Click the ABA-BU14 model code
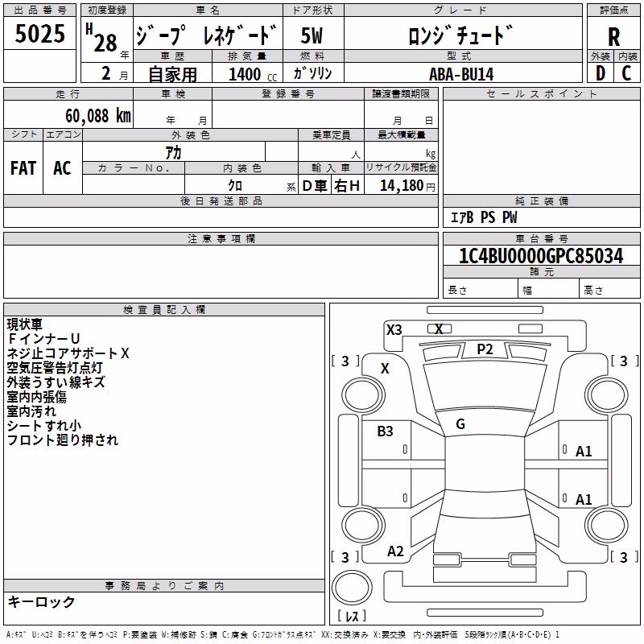Image resolution: width=644 pixels, height=644 pixels. (x=461, y=74)
